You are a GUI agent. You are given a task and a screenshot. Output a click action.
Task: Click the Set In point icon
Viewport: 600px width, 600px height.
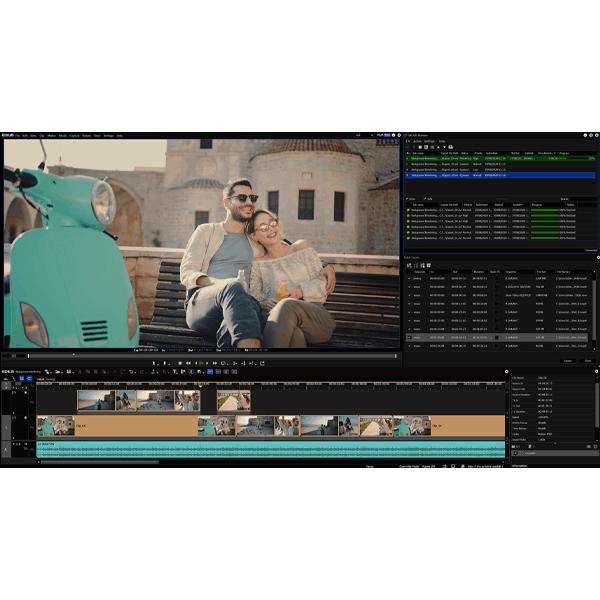154,363
